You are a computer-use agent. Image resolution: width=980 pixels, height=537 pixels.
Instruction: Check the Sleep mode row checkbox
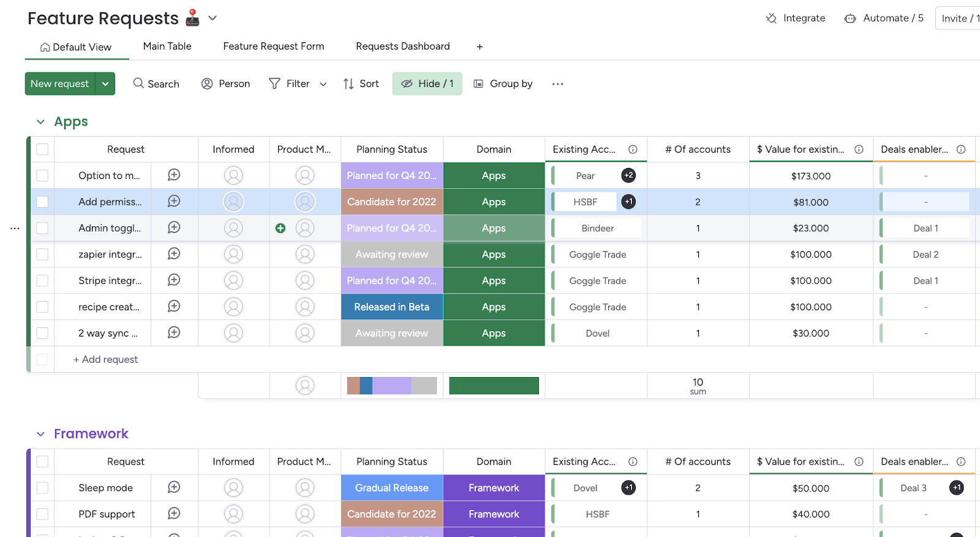[42, 488]
